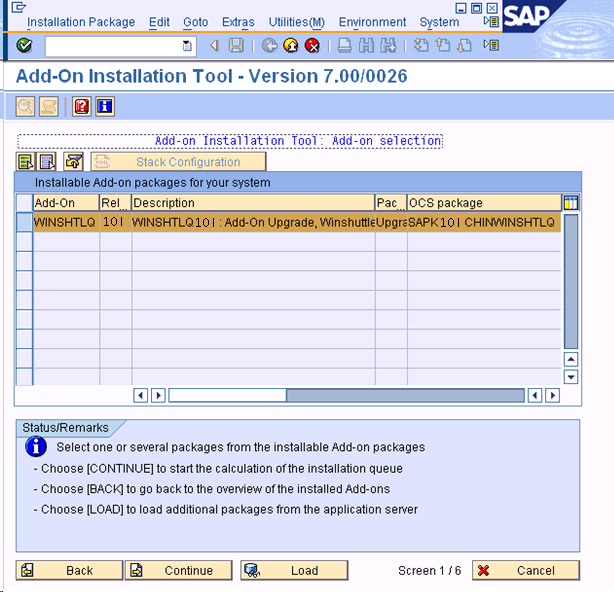Click the red Cancel icon in toolbar

(312, 46)
